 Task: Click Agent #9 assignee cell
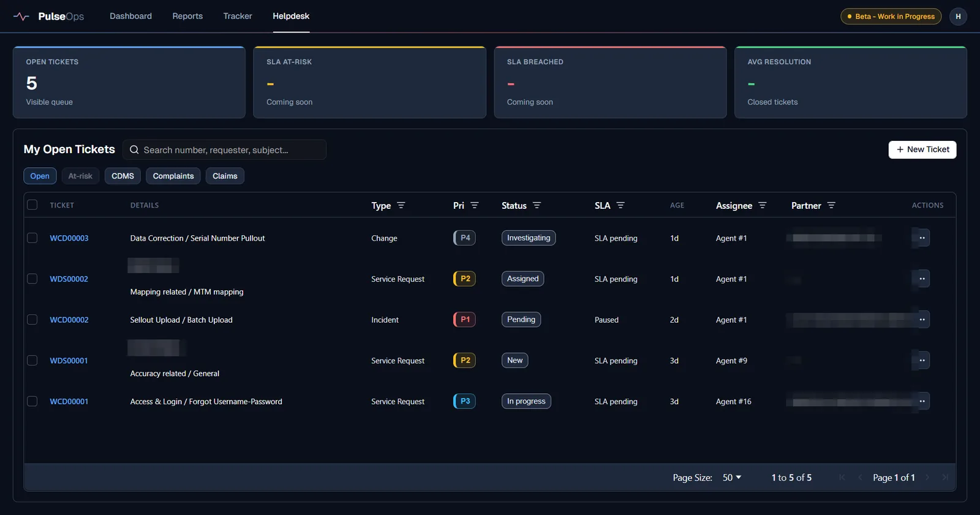click(731, 361)
